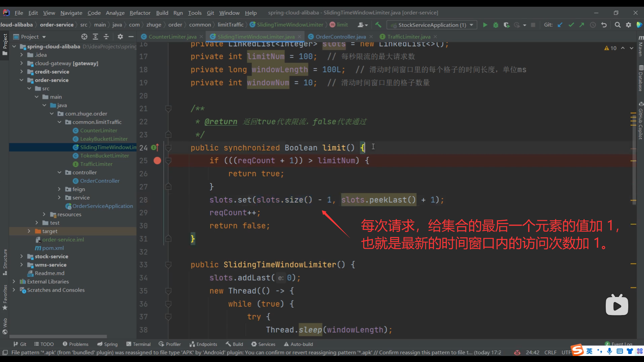The height and width of the screenshot is (362, 644).
Task: Click Collapse All icon in Project panel
Action: tap(106, 37)
